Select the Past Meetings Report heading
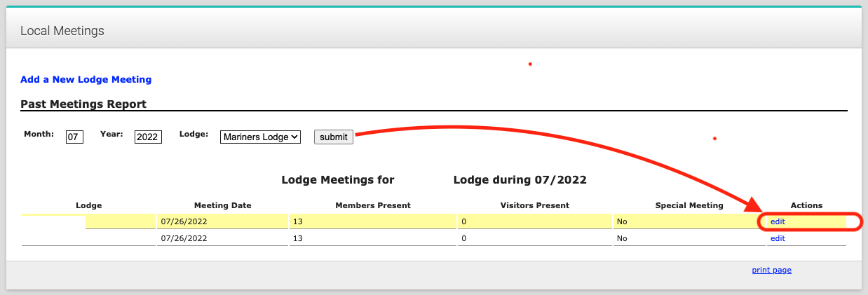 click(x=83, y=104)
